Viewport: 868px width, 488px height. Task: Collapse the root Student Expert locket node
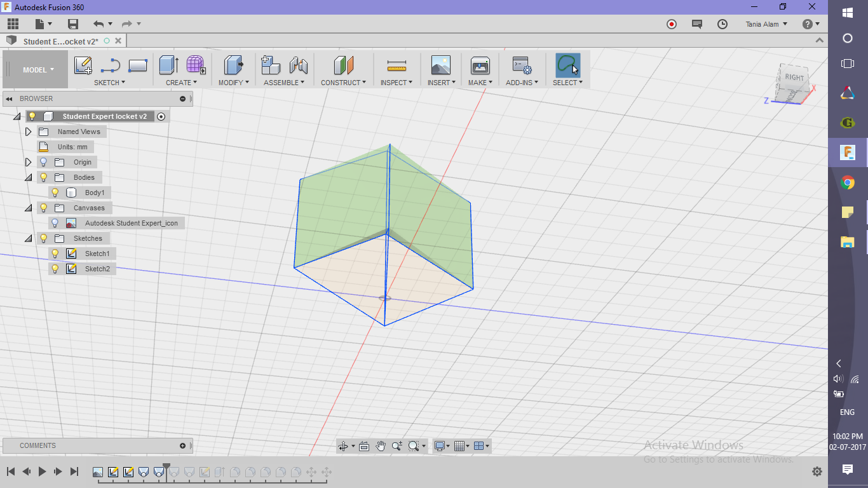click(x=17, y=117)
